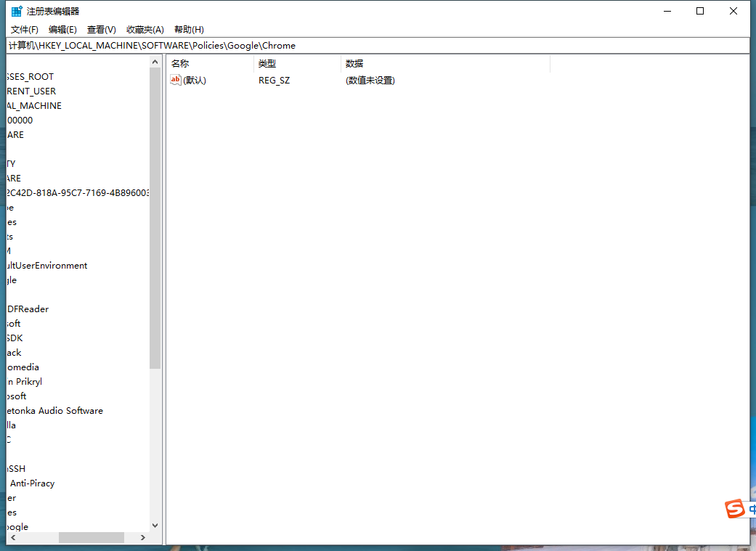756x551 pixels.
Task: Select the Anti-Piracy tree key
Action: [x=31, y=483]
